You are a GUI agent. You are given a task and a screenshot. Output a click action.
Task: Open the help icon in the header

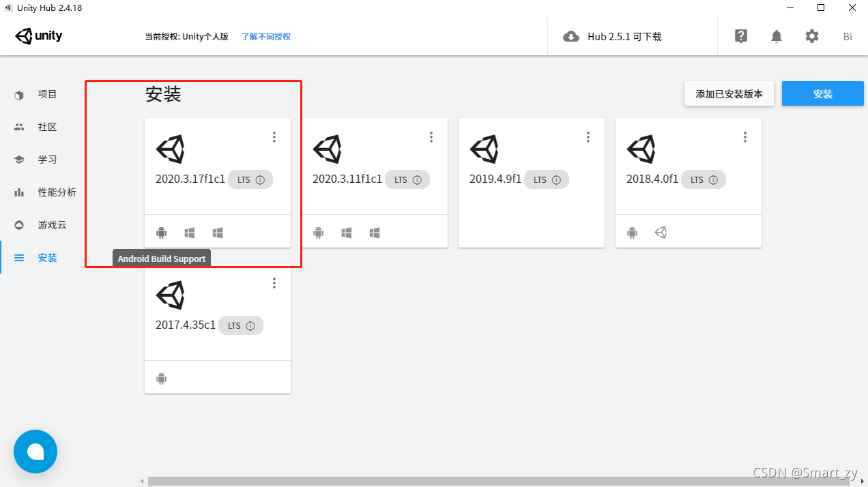(x=741, y=36)
